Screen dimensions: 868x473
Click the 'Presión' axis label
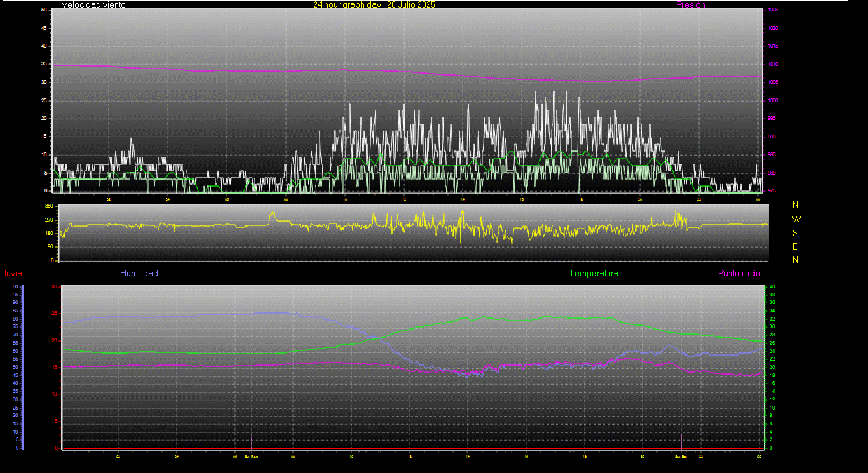click(x=691, y=4)
